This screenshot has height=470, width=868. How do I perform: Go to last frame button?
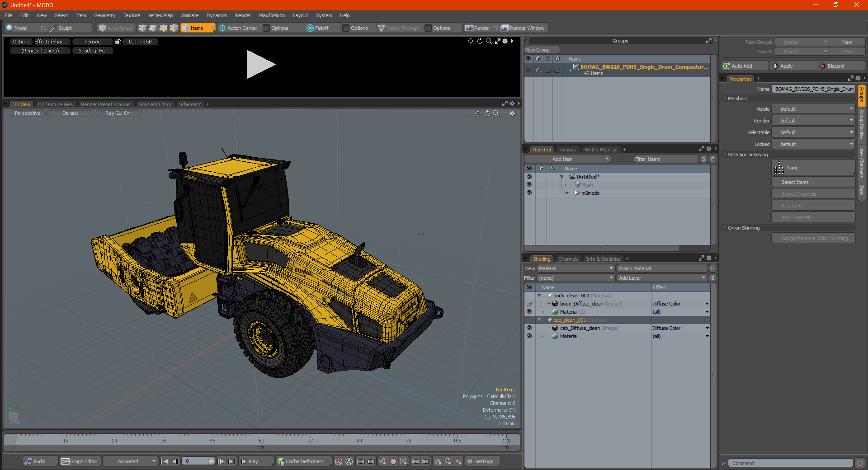(x=232, y=461)
